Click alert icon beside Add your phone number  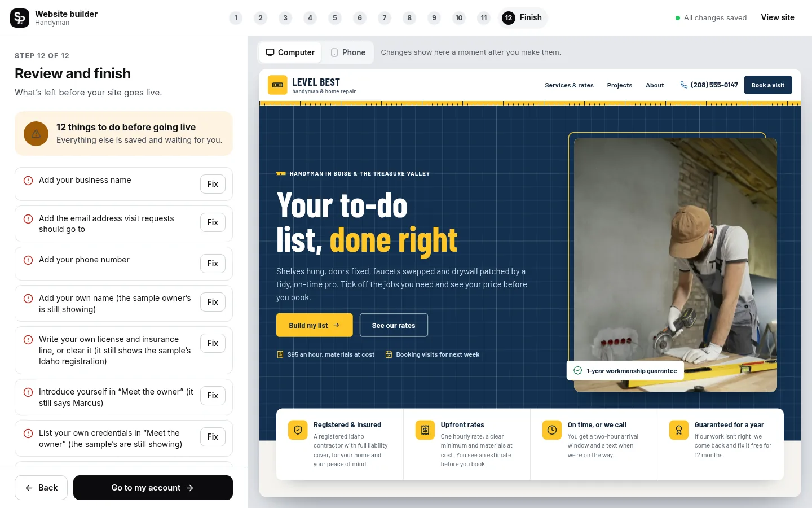pos(28,260)
